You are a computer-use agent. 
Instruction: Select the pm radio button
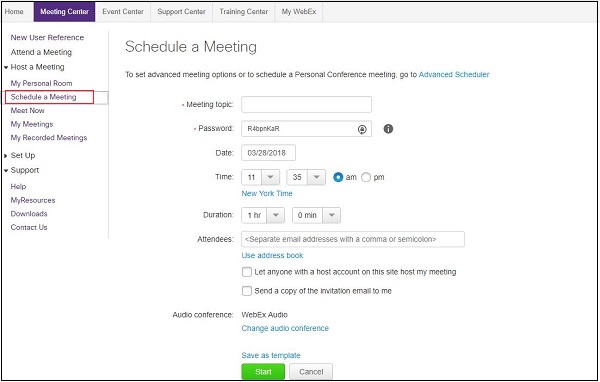(x=366, y=177)
